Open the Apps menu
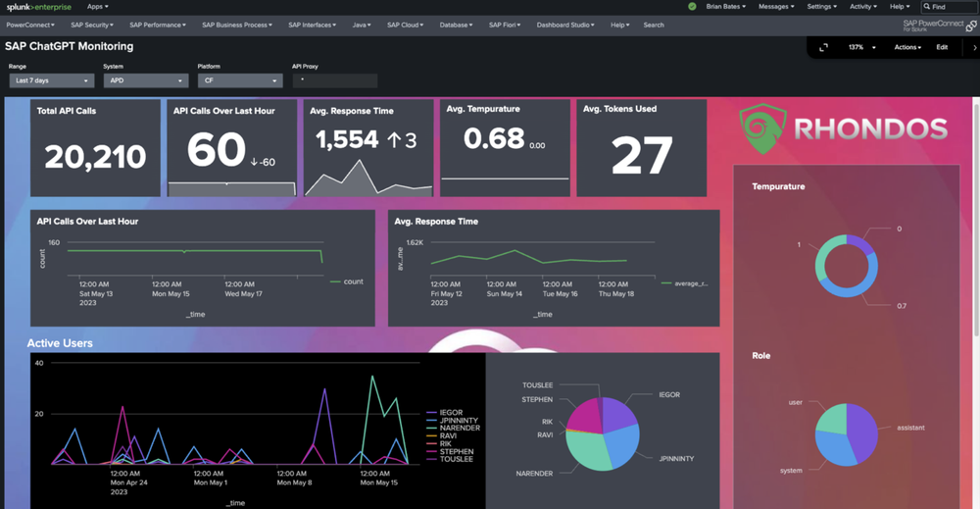 (x=97, y=6)
